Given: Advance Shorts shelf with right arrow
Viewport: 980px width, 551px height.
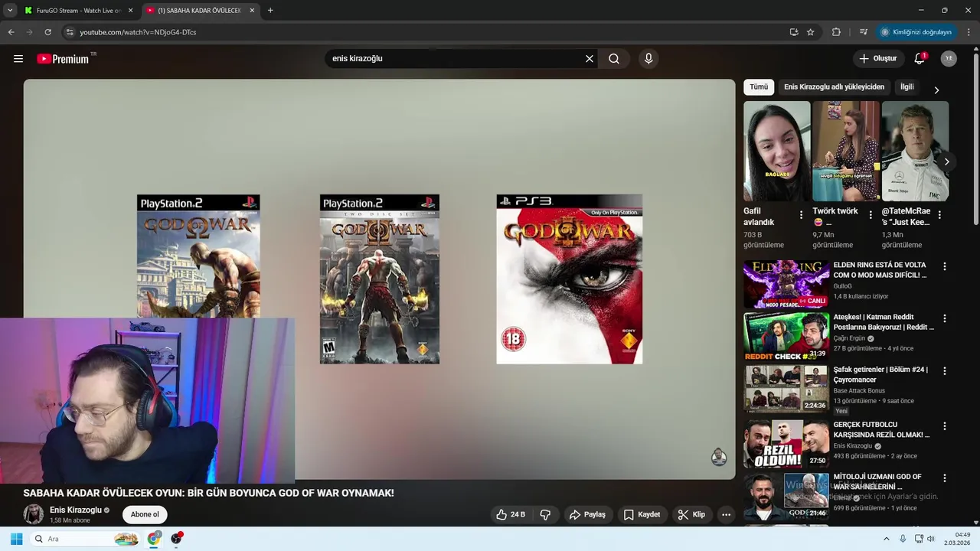Looking at the screenshot, I should pyautogui.click(x=947, y=161).
